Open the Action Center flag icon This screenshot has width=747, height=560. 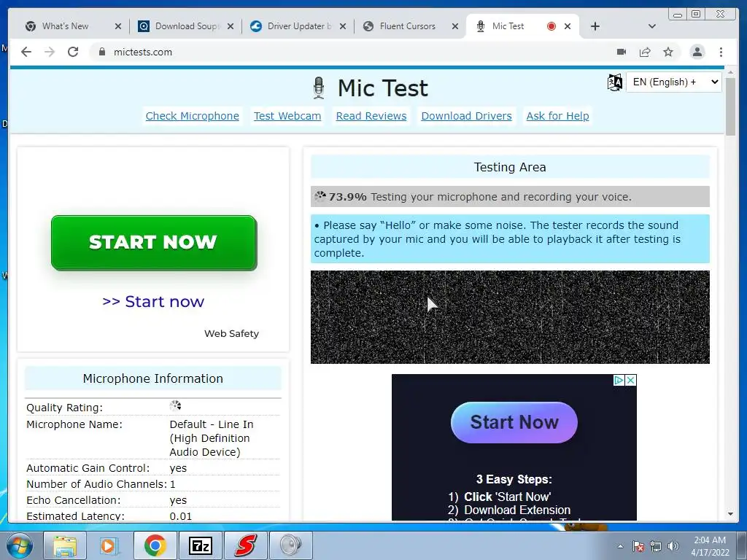pos(638,546)
